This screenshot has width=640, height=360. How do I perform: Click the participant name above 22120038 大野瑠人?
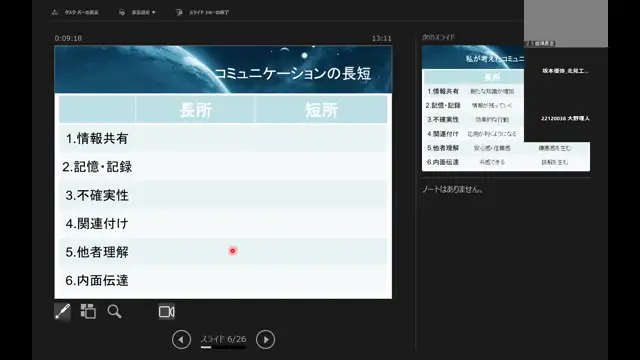coord(565,71)
